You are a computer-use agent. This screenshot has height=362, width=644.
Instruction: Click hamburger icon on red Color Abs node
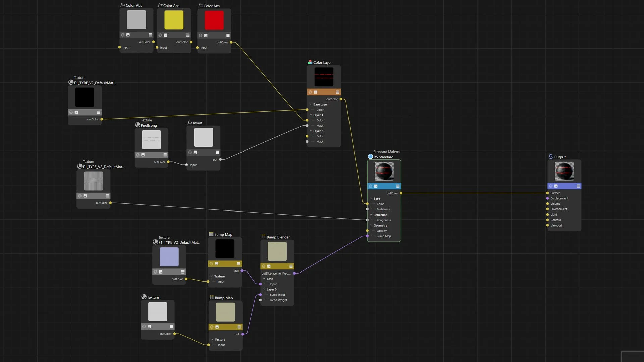(228, 35)
